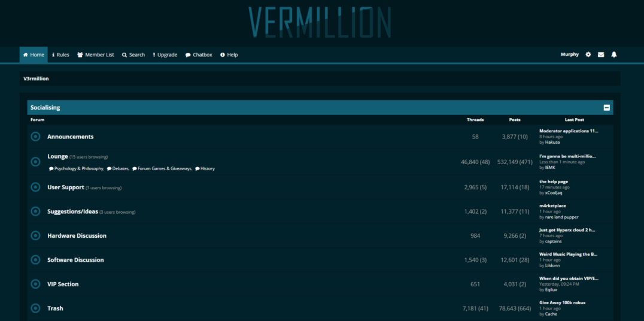Click the V3rmillion breadcrumb link
Image resolution: width=644 pixels, height=321 pixels.
point(36,78)
